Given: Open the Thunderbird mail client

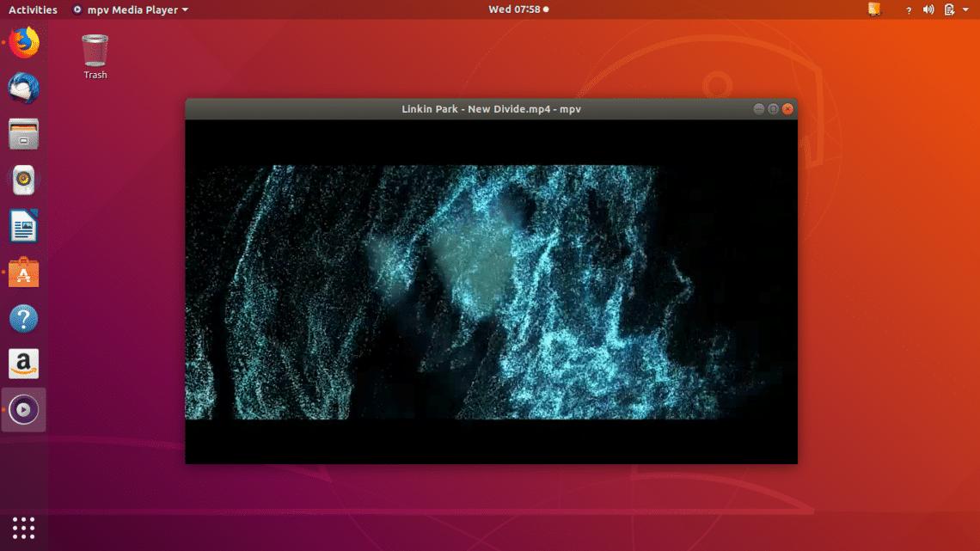Looking at the screenshot, I should pyautogui.click(x=22, y=87).
